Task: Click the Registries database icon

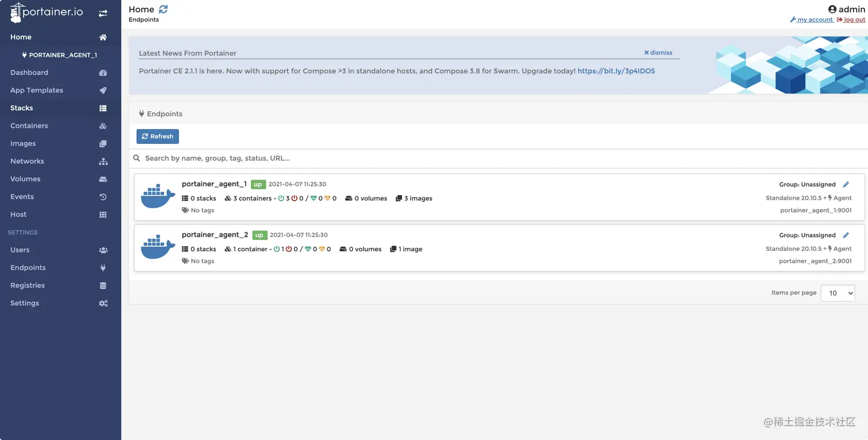Action: click(x=103, y=286)
